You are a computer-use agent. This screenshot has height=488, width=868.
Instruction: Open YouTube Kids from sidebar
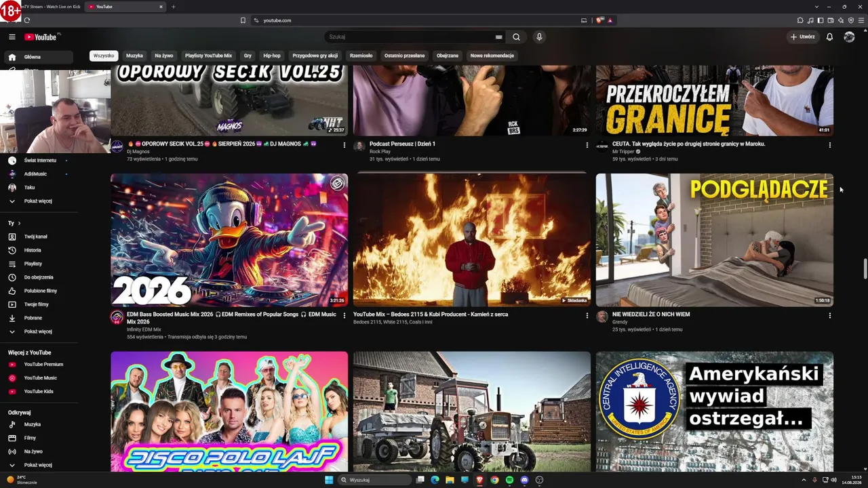39,392
